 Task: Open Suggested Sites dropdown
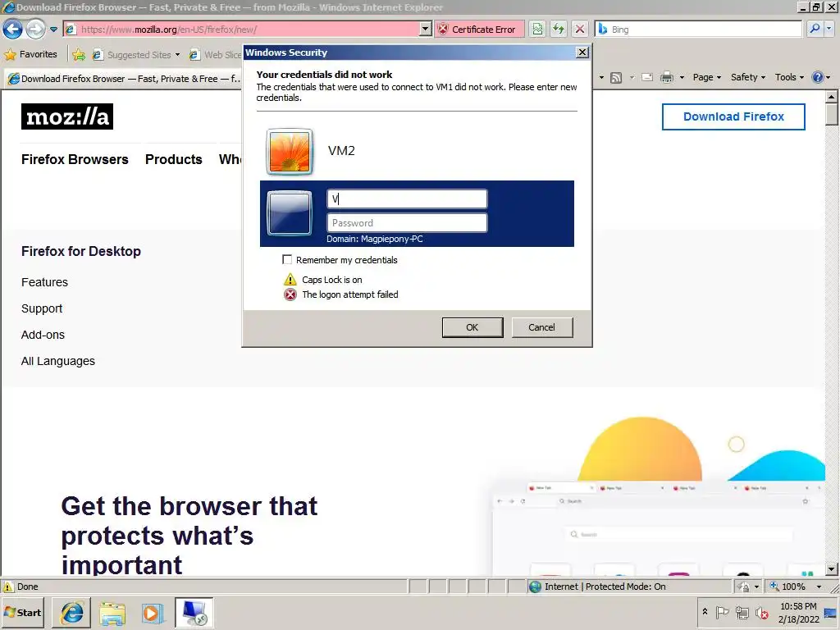click(135, 55)
